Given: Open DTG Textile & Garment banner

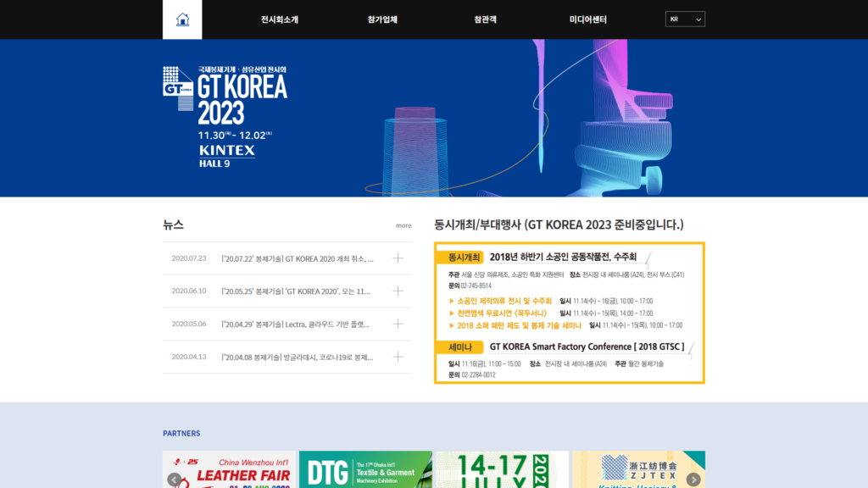Looking at the screenshot, I should coord(365,469).
